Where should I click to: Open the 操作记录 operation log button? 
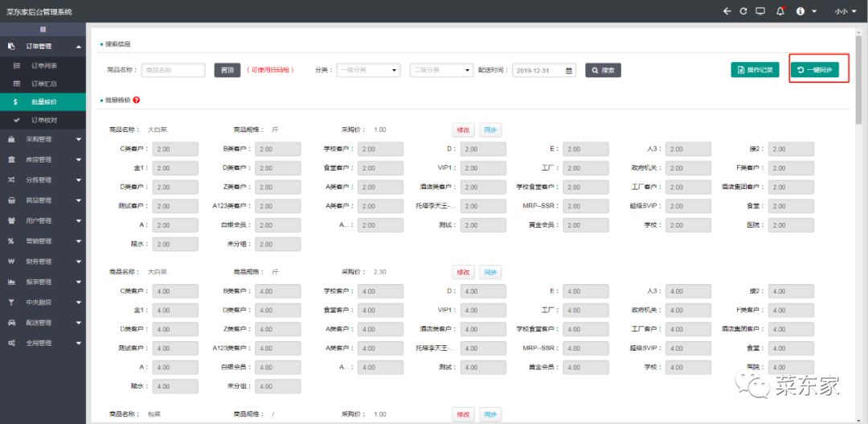755,70
